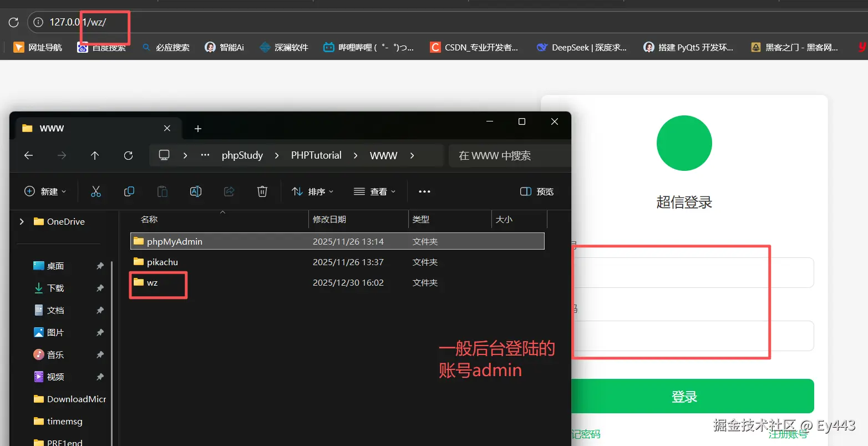Click the 在 WWW 中搜索 search box

pos(509,155)
